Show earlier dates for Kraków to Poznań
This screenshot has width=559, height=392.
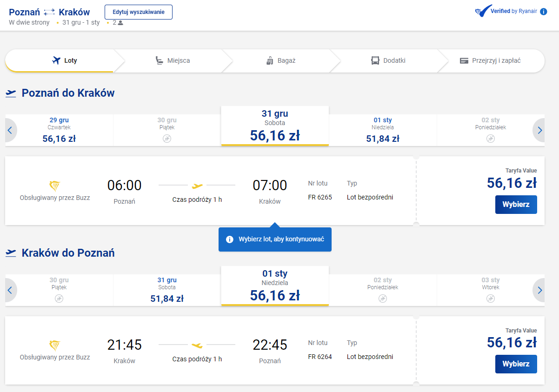click(x=10, y=290)
